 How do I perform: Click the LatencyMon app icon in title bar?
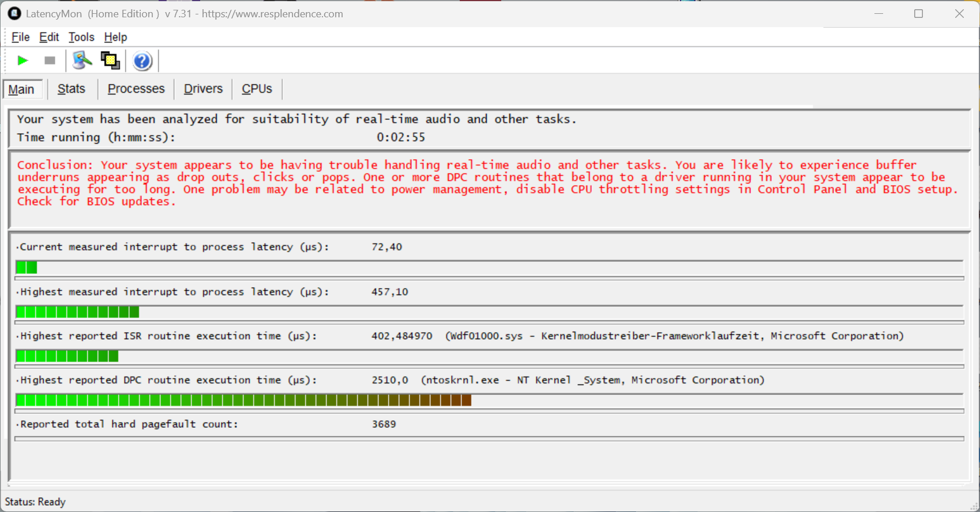pos(14,13)
